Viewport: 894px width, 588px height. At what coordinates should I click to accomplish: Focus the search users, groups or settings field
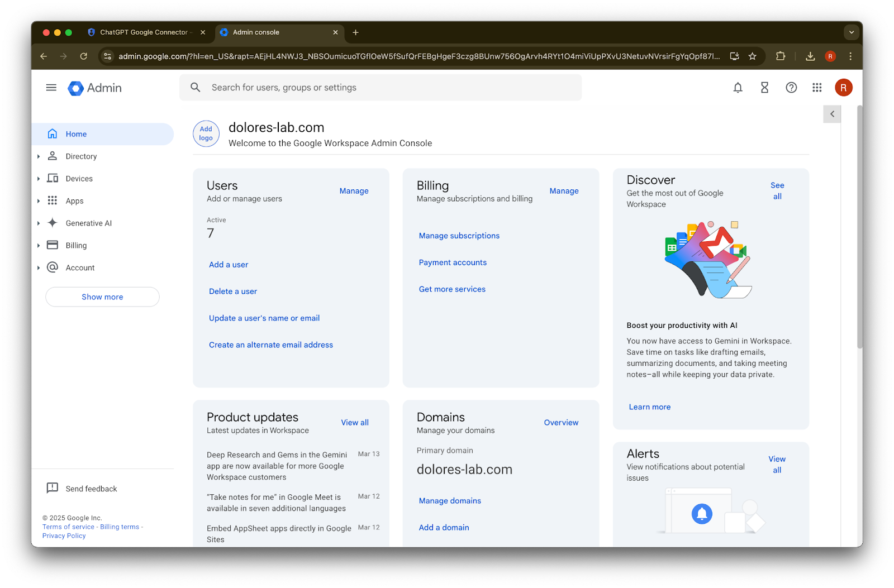(381, 88)
